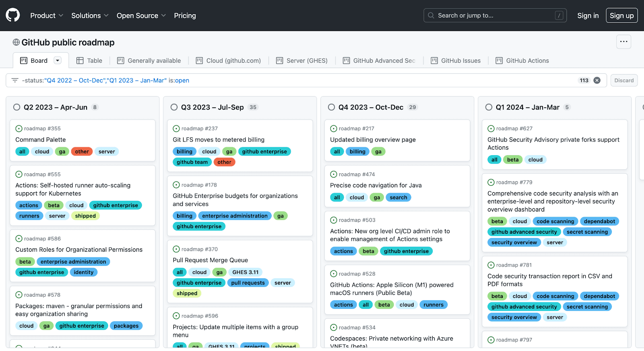Click the open-issue icon on roadmap #555
Viewport: 644px width, 351px height.
coord(19,174)
